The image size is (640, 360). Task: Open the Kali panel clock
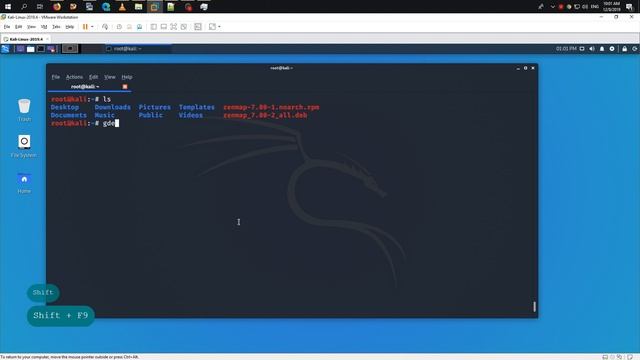point(566,49)
